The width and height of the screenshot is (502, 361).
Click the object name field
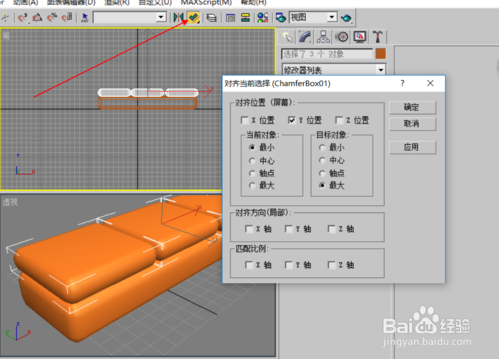[327, 54]
